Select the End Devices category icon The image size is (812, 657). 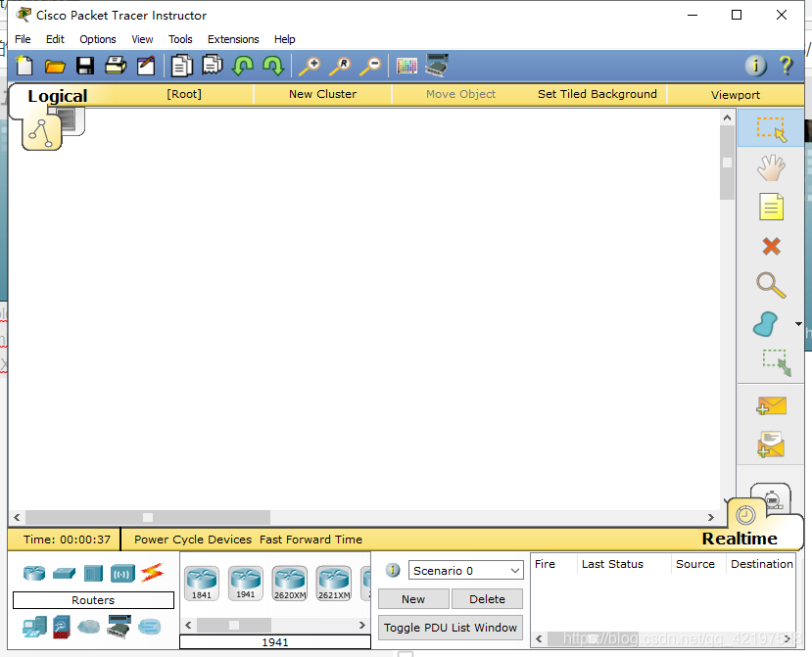coord(34,627)
